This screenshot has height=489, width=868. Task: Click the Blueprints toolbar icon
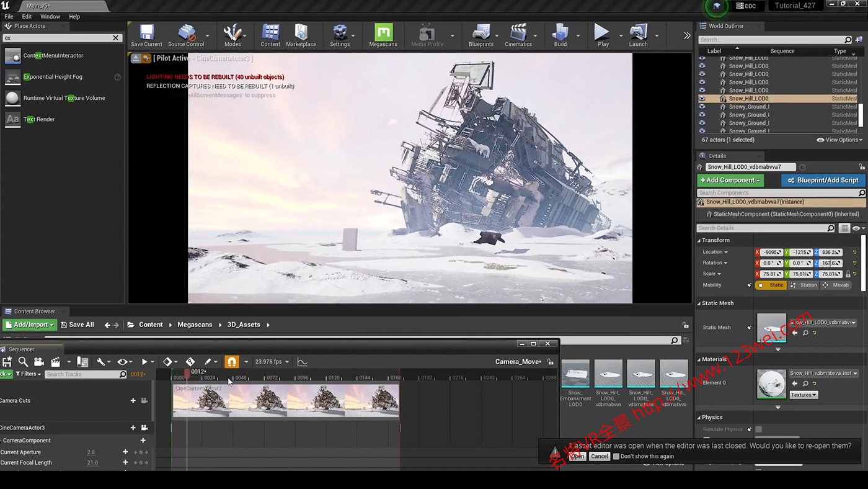tap(480, 35)
